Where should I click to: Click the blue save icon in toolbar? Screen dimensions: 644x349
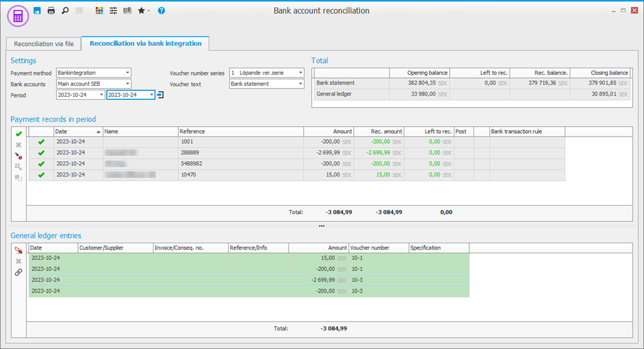37,11
